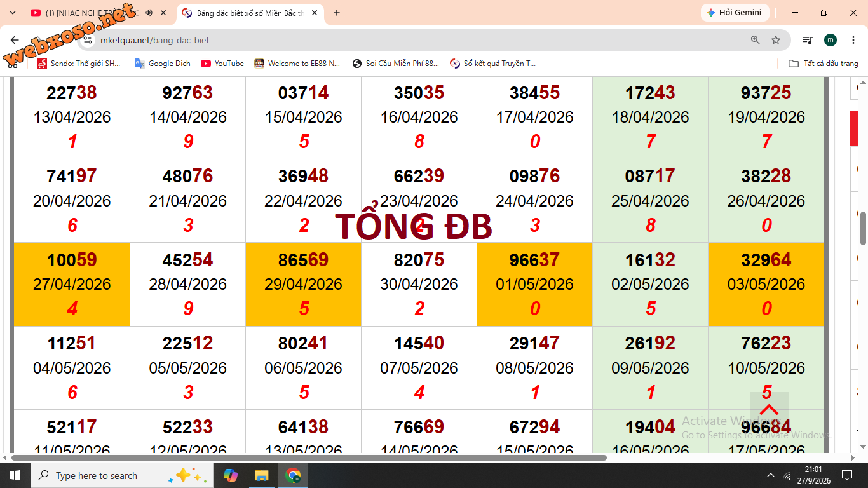Open the Soi Cầu Miễn Phí bookmark
This screenshot has width=868, height=488.
tap(396, 64)
